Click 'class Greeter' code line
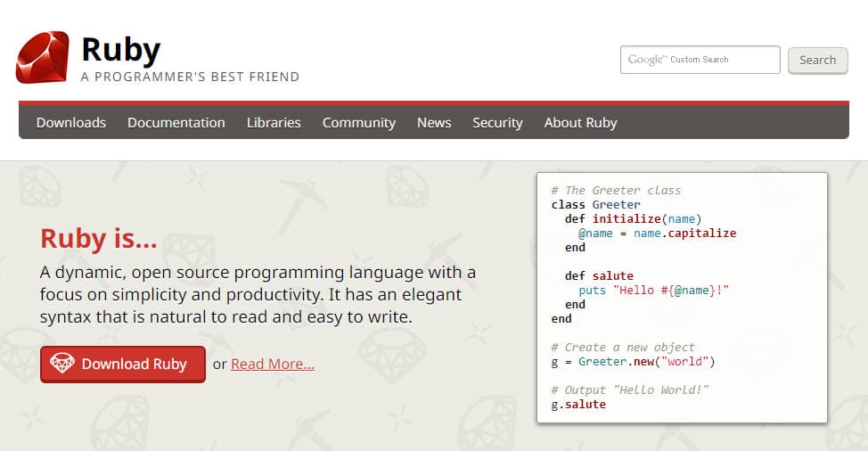 595,205
